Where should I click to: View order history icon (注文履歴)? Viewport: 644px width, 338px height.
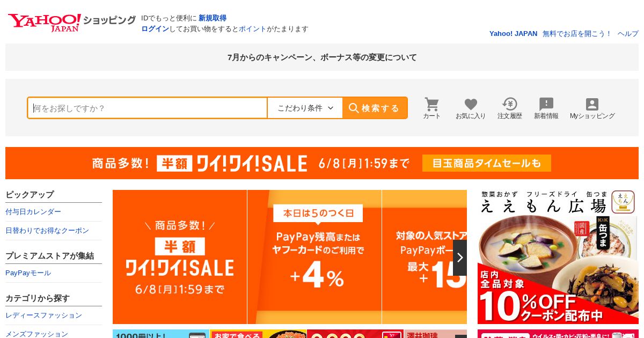(509, 108)
